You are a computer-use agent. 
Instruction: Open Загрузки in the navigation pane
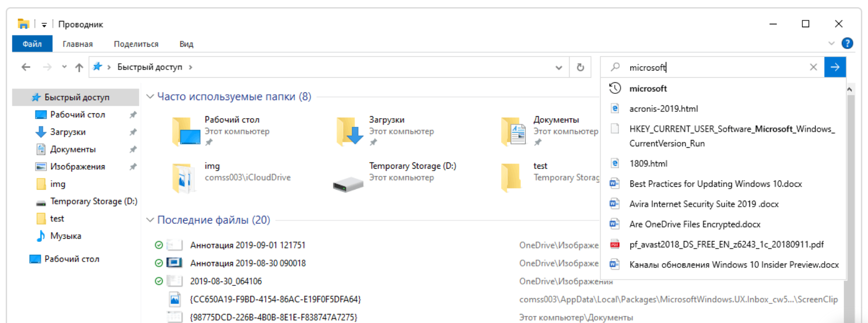point(68,132)
